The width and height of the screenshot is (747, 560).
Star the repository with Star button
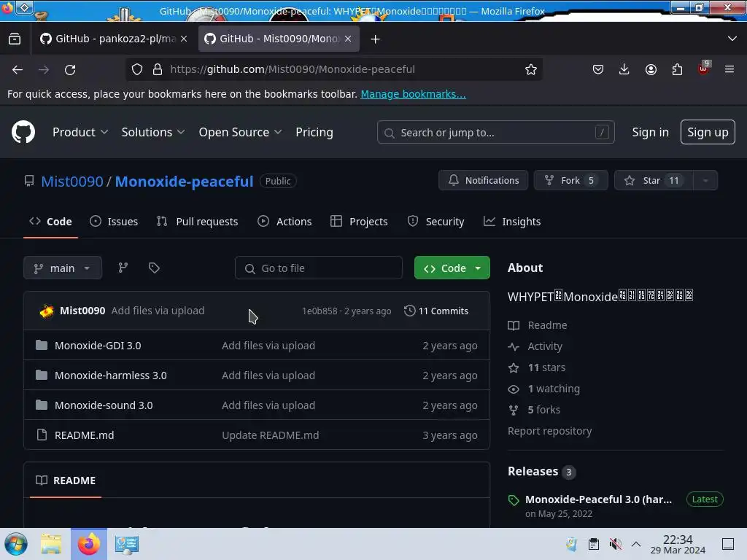pos(654,181)
